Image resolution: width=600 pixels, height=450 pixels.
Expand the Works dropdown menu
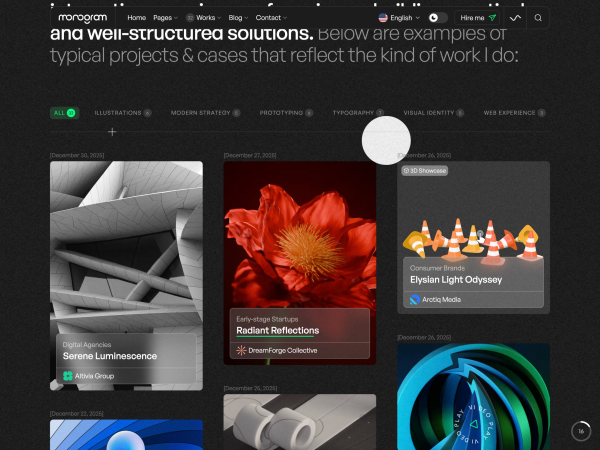[x=209, y=18]
